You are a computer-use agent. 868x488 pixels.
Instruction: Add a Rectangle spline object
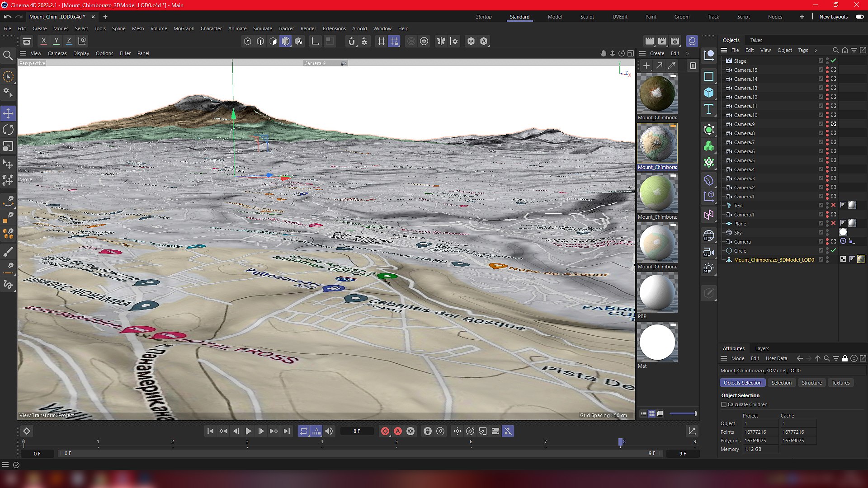[708, 76]
